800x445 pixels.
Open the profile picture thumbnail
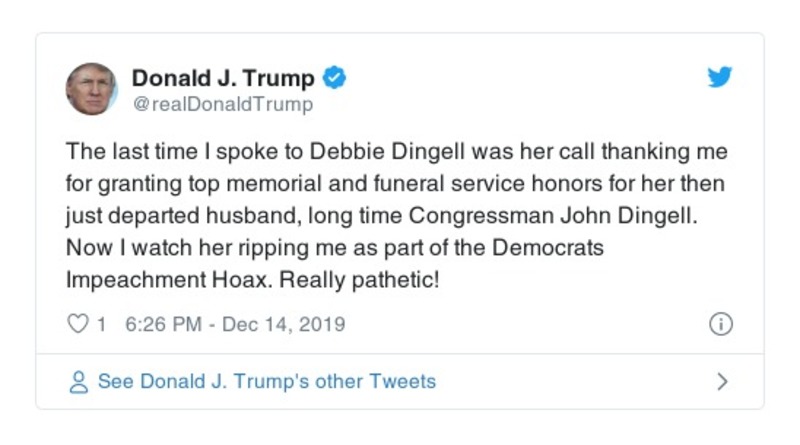click(92, 88)
